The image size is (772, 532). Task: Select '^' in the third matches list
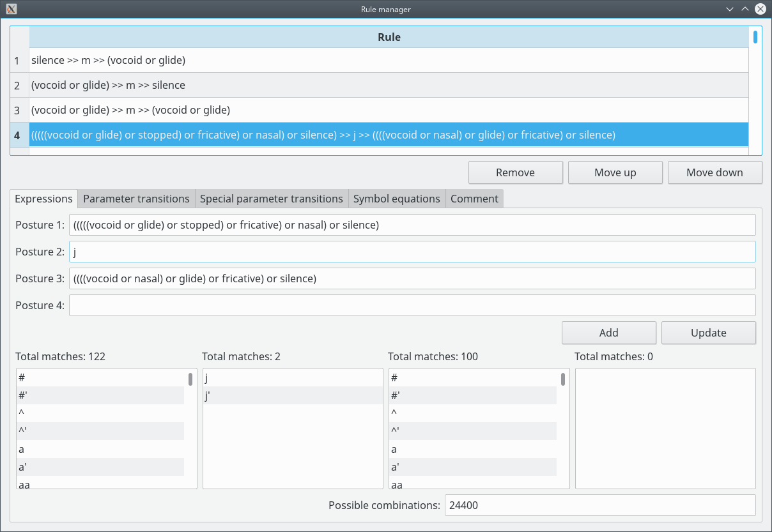(x=473, y=413)
